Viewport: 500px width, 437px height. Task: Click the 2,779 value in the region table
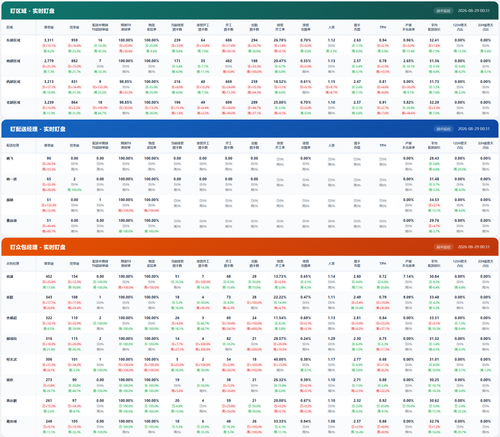coord(49,61)
